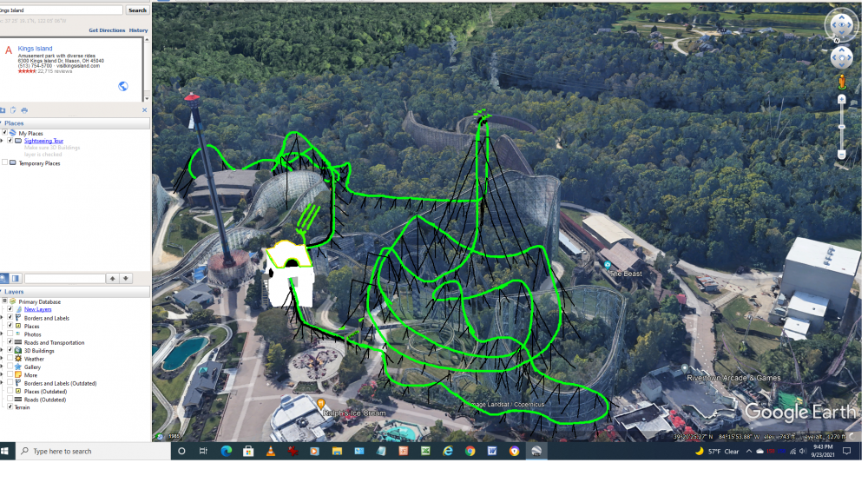868x489 pixels.
Task: Open File Explorer from the taskbar
Action: click(337, 451)
